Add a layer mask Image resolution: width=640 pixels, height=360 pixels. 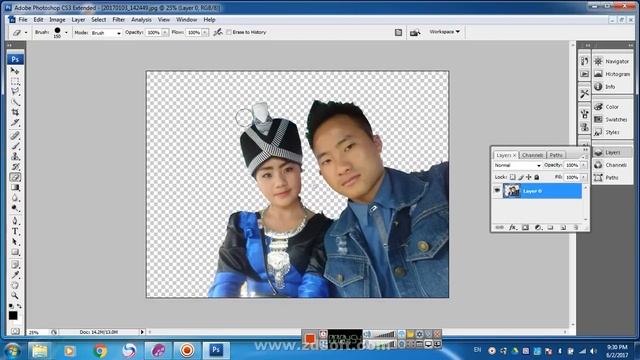point(525,227)
